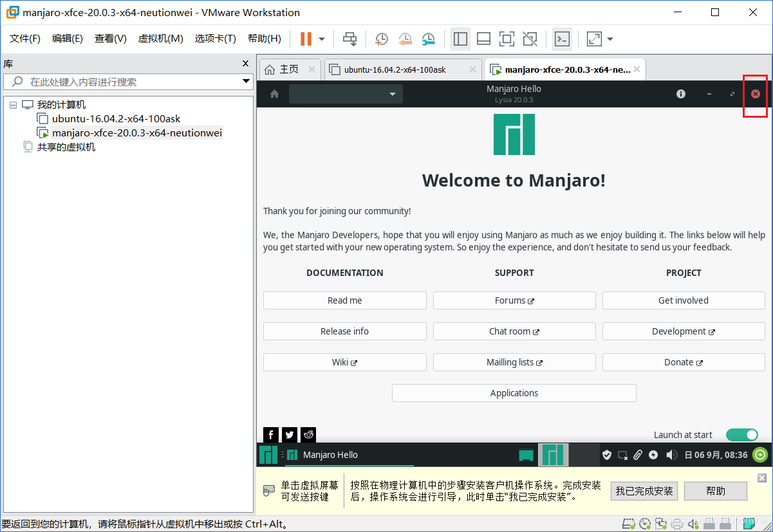Open the Mailling lists link button
The width and height of the screenshot is (773, 532).
pyautogui.click(x=514, y=362)
